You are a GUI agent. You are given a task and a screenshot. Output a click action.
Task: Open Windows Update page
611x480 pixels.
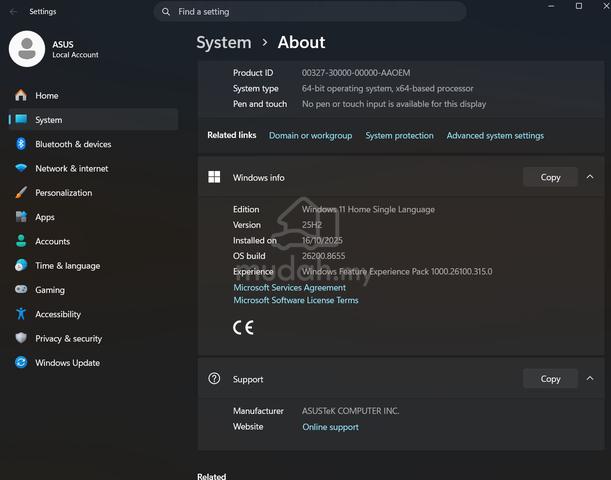click(x=94, y=363)
